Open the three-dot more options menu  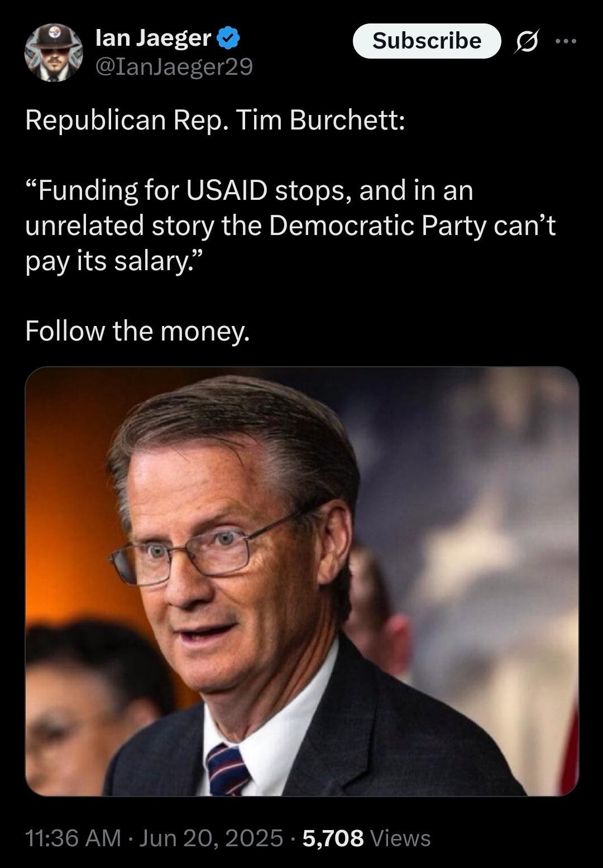coord(565,40)
